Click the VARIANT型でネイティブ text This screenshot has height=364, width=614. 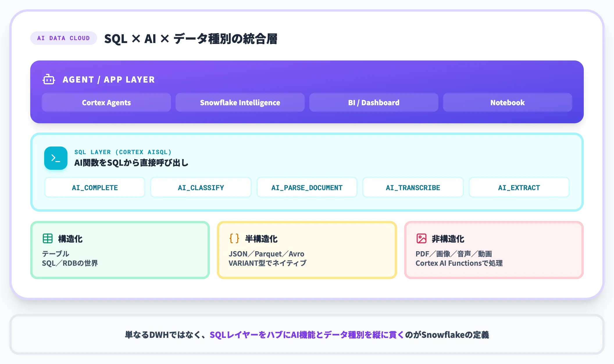coord(267,263)
